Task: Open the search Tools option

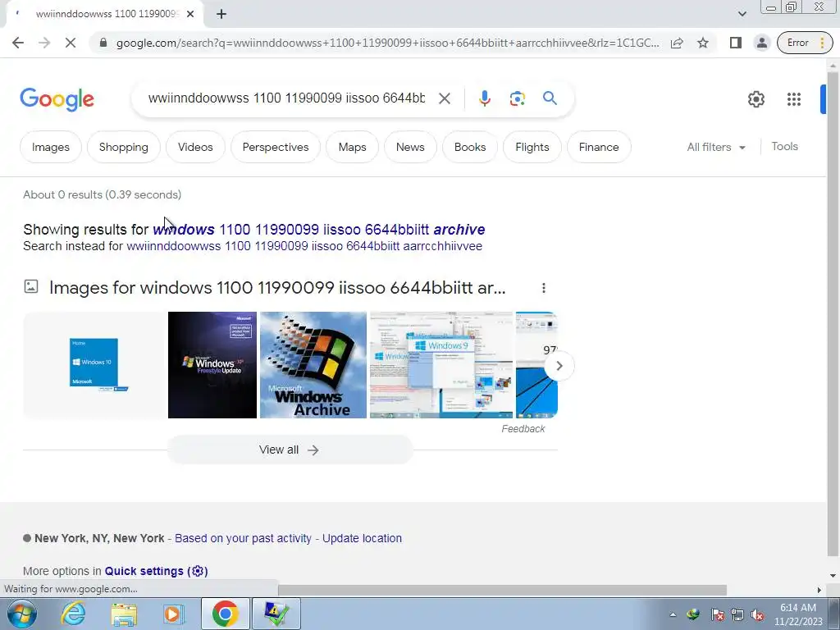Action: click(784, 146)
